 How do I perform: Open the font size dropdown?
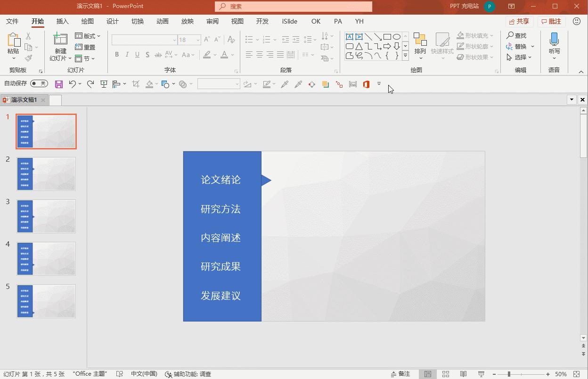click(x=198, y=40)
